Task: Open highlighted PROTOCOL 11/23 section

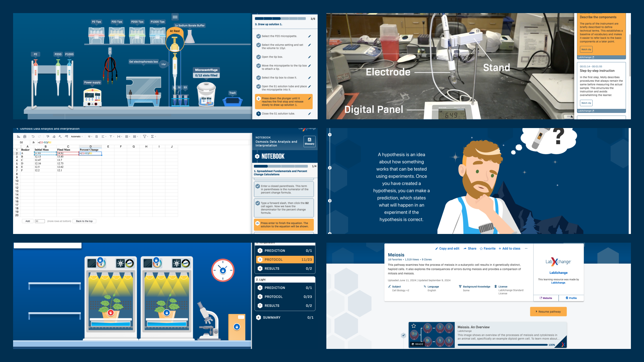Action: point(285,260)
